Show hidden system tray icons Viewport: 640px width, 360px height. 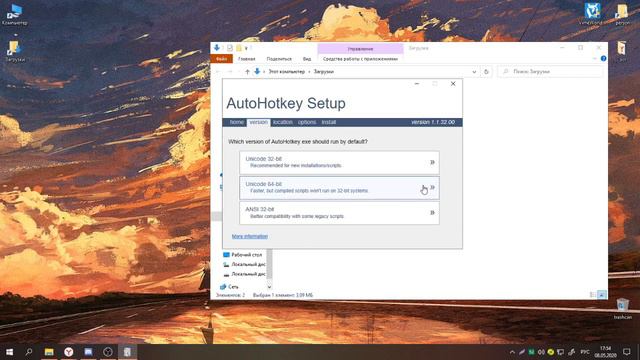[512, 352]
